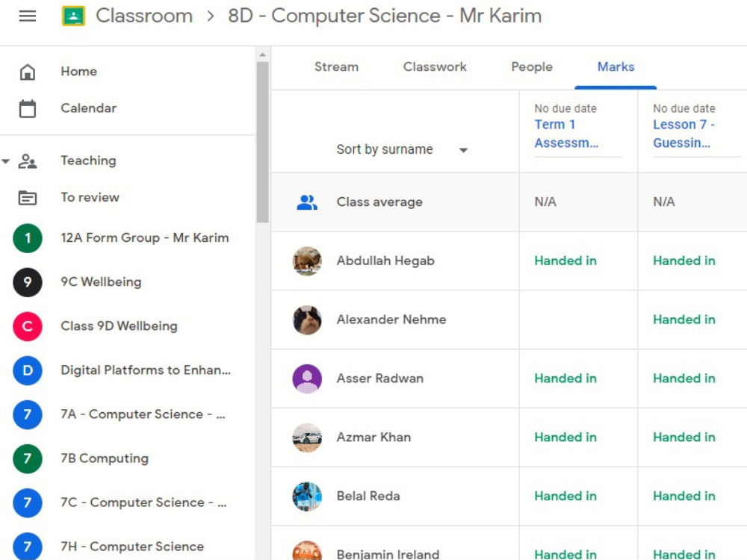Click the green 7 circle for 7B Computing
The height and width of the screenshot is (560, 747).
27,458
